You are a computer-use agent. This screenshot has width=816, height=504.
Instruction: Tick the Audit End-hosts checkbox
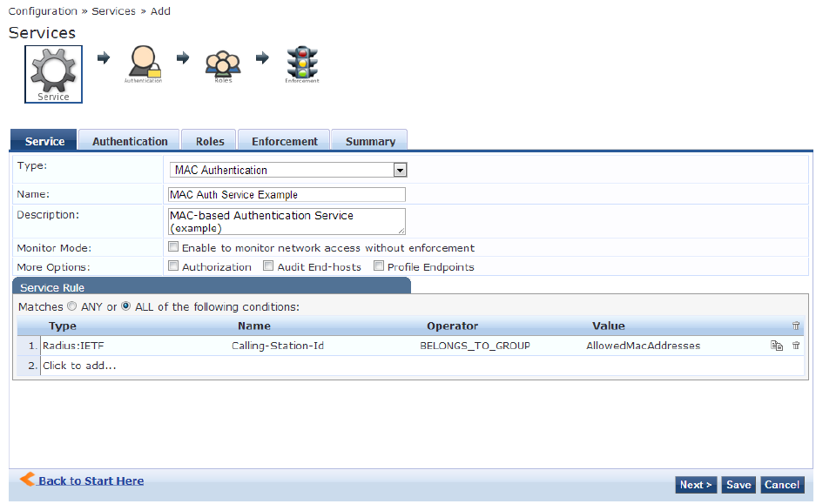tap(268, 266)
